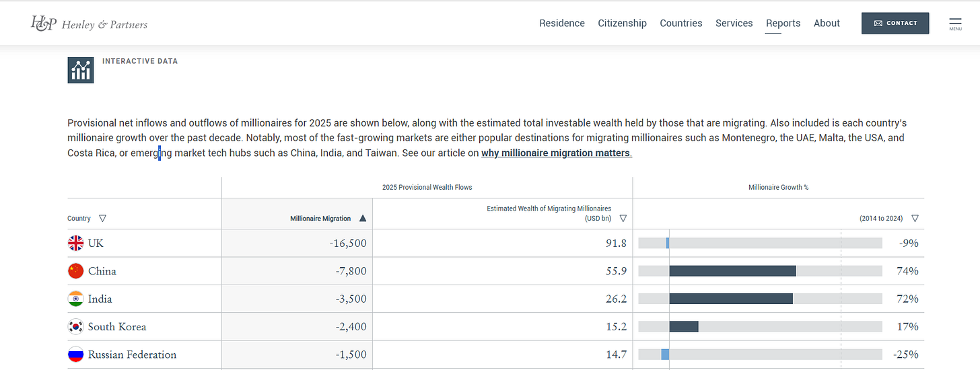
Task: Click the Henley & Partners logo
Action: (89, 24)
